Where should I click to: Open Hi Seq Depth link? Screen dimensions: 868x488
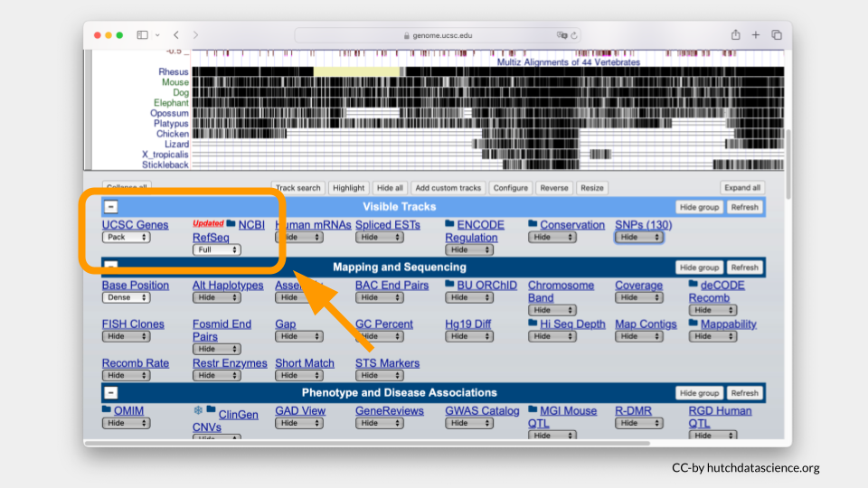pyautogui.click(x=572, y=324)
